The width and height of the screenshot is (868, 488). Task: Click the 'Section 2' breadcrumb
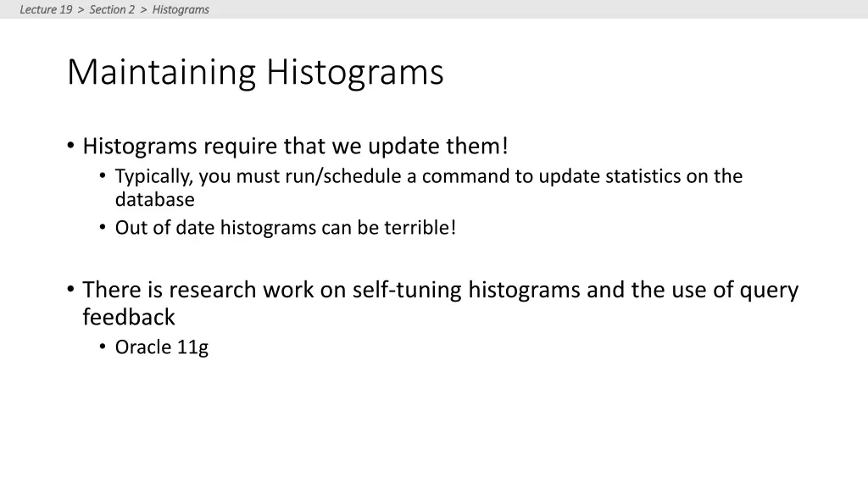pos(112,9)
